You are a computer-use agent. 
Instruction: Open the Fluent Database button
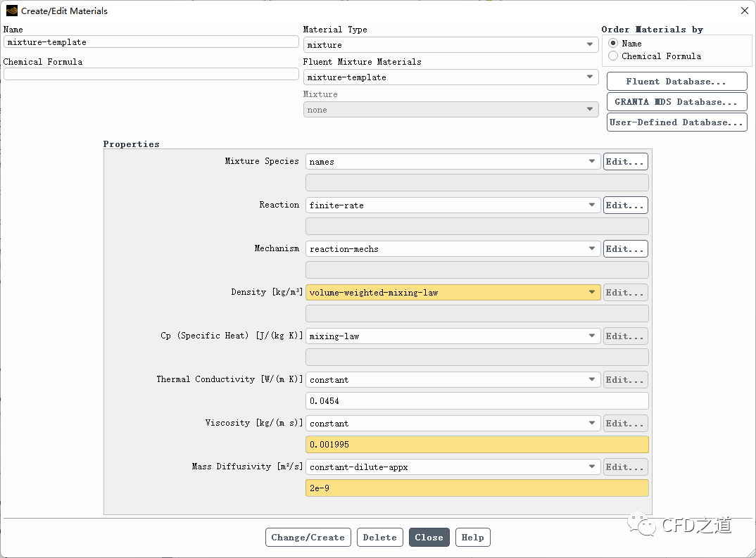pos(676,82)
